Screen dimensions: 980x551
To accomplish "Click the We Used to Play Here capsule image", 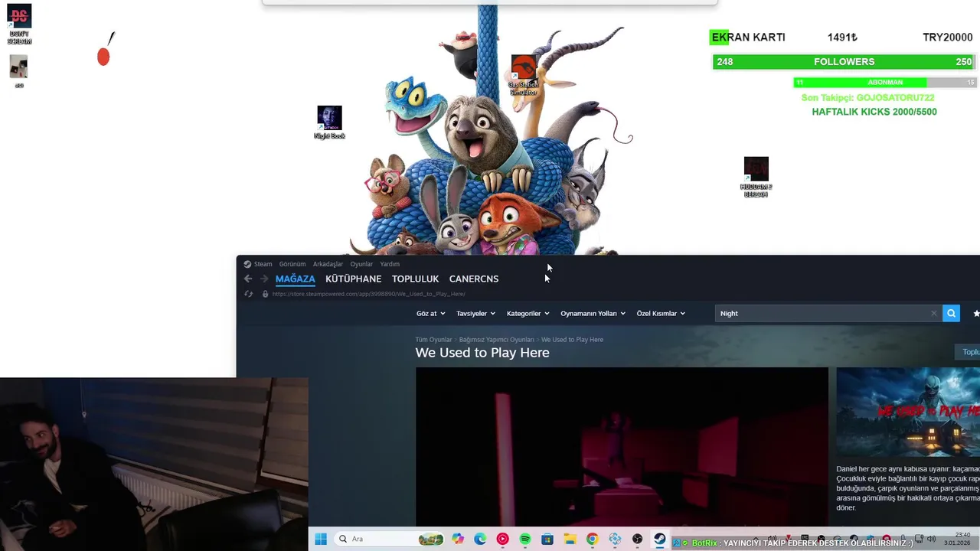I will pos(908,412).
